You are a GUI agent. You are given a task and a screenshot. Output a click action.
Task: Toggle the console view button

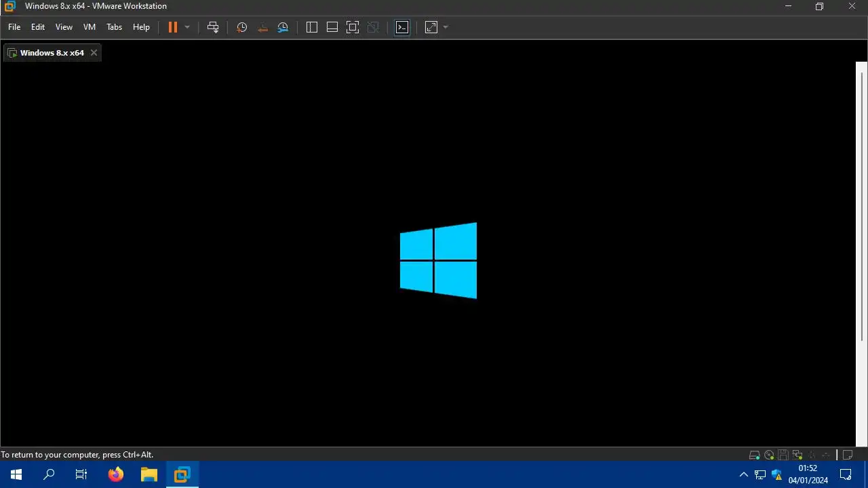tap(402, 27)
